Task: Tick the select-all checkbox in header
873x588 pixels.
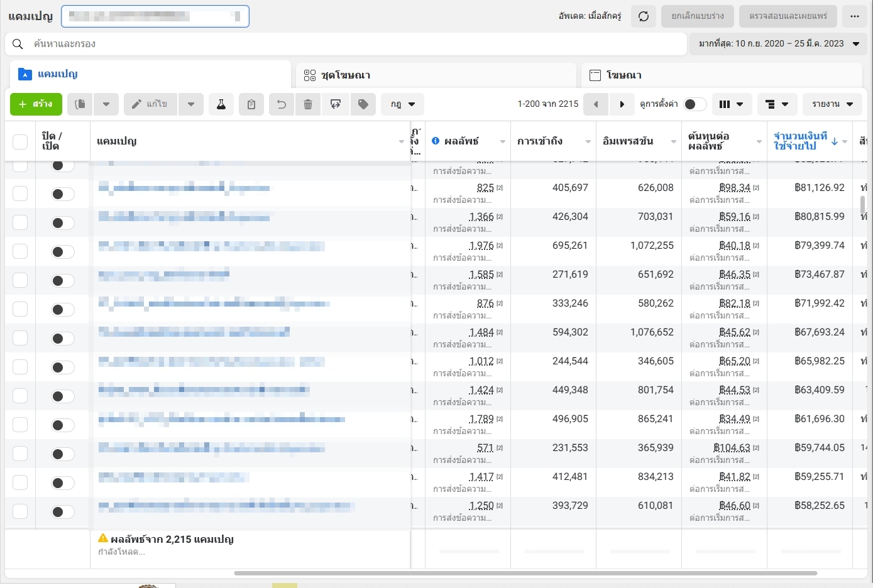Action: (x=20, y=141)
